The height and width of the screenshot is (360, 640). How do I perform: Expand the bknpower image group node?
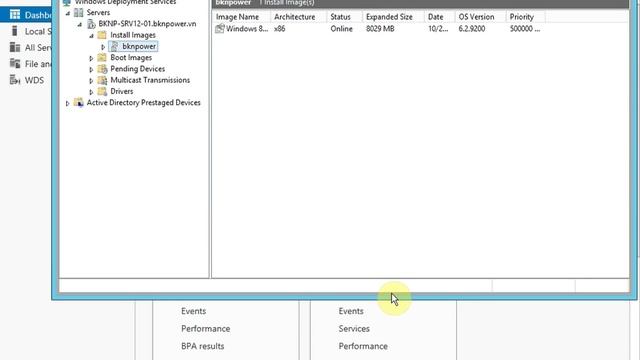pyautogui.click(x=103, y=47)
